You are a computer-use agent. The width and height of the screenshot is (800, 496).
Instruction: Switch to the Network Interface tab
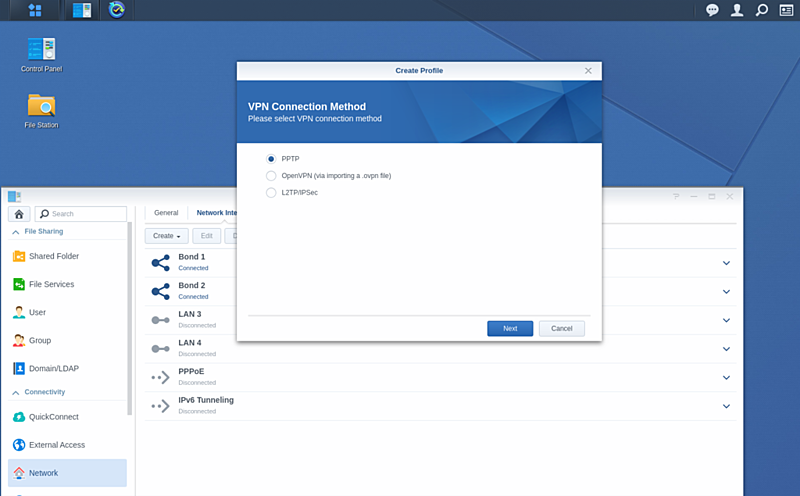(216, 213)
